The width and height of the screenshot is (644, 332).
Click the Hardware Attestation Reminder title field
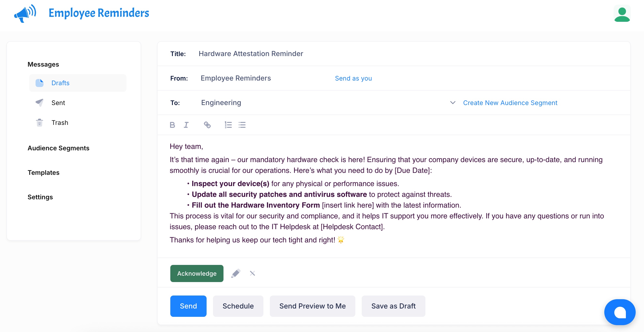pyautogui.click(x=251, y=53)
